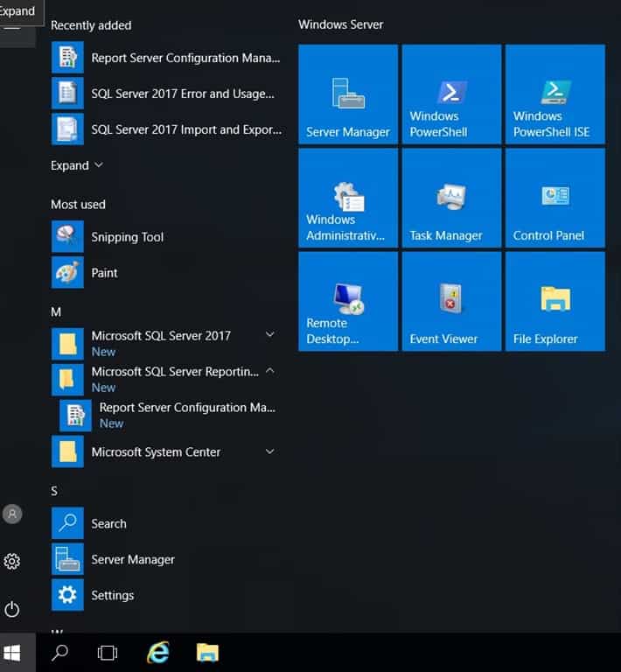The height and width of the screenshot is (672, 621).
Task: Click 'Report Server Configuration Ma...' under Reporting folder
Action: (187, 407)
